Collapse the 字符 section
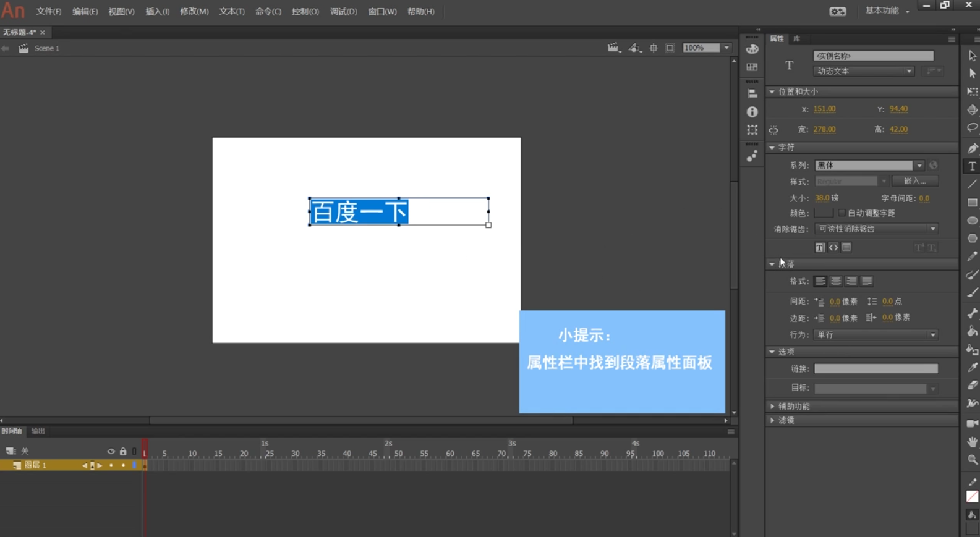 pyautogui.click(x=772, y=148)
